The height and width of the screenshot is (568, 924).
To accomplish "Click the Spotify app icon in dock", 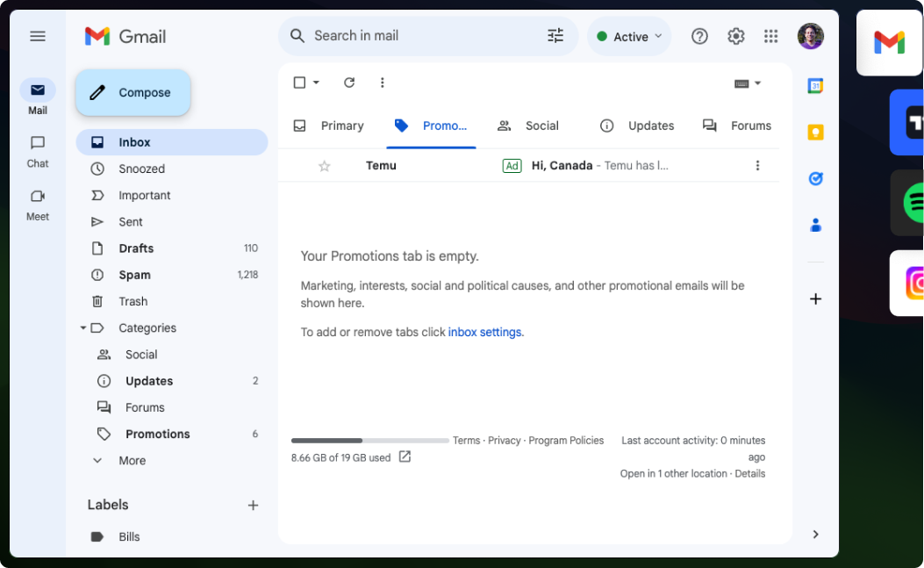I will click(x=907, y=203).
